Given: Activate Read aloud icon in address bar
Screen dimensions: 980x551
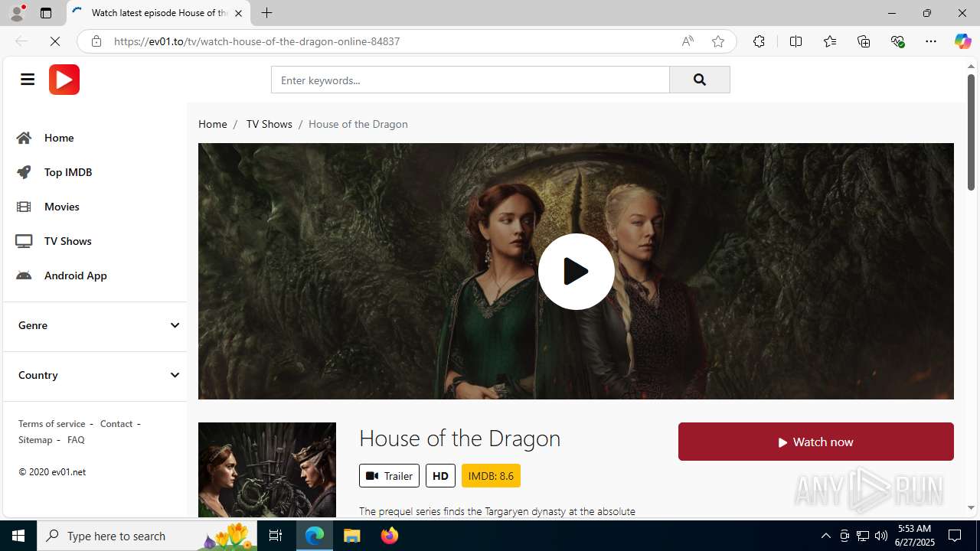Looking at the screenshot, I should click(x=688, y=41).
